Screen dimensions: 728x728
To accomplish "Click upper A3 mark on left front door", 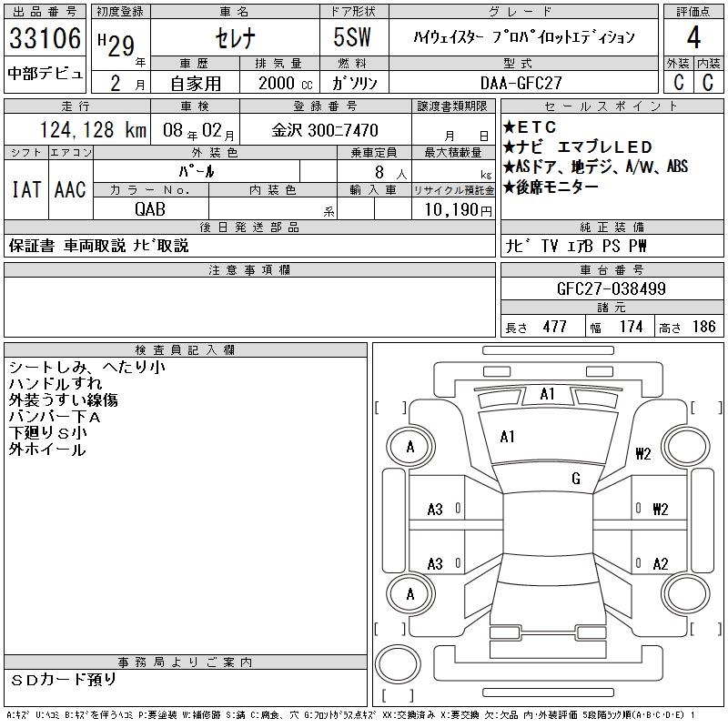I will [x=435, y=510].
